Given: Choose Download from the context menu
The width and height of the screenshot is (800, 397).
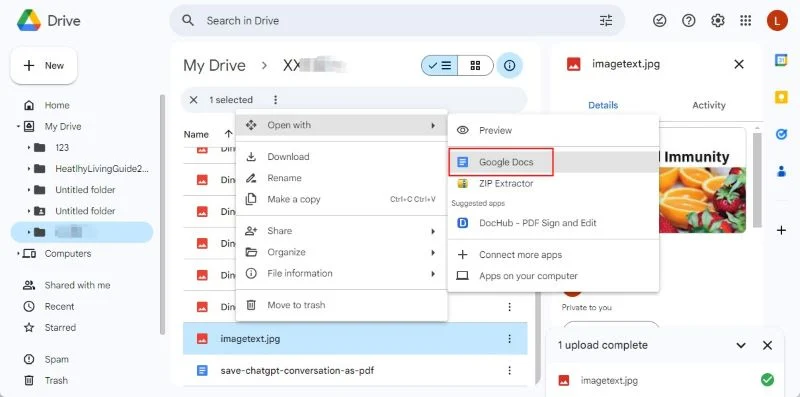Looking at the screenshot, I should 341,157.
